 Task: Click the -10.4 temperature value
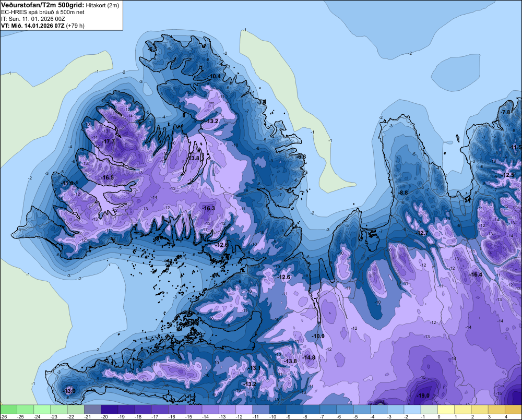215,76
